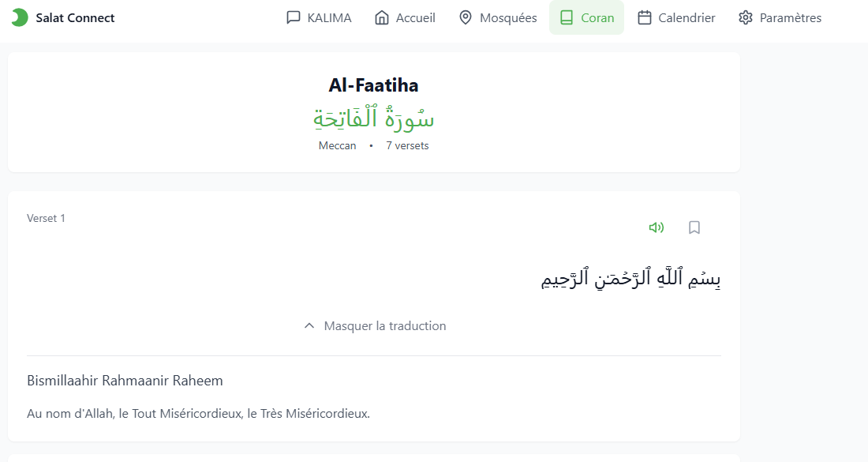Switch to the Calendrier section
Screen dimensions: 868x462
pos(675,17)
